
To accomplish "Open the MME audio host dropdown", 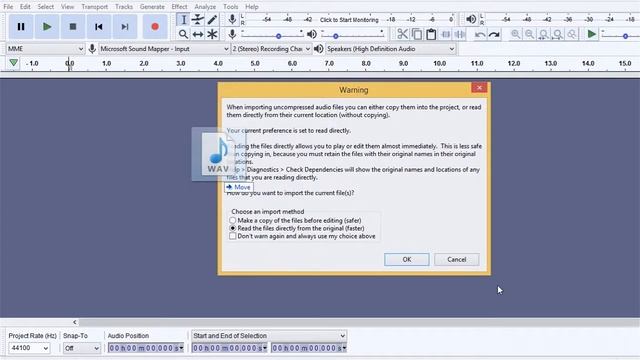I will 45,49.
